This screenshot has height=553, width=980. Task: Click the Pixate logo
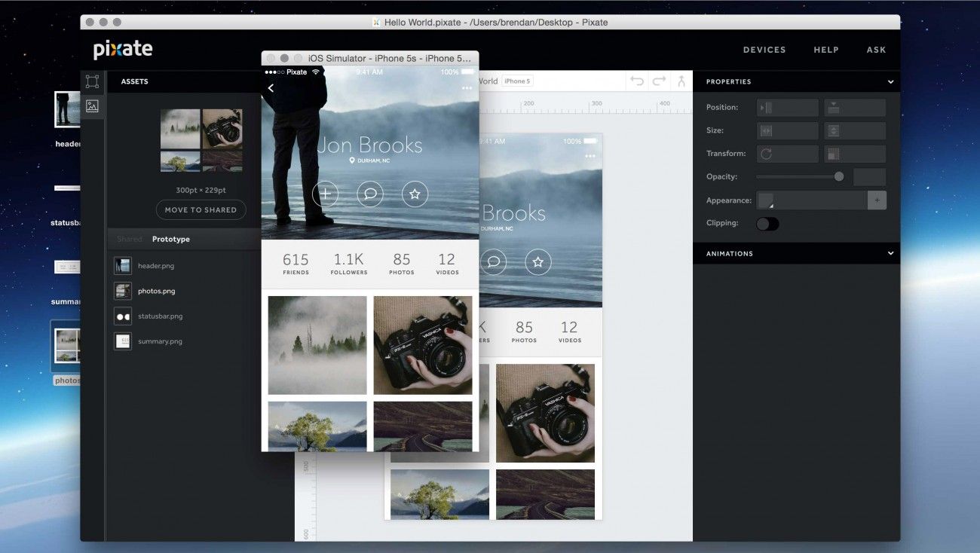123,50
